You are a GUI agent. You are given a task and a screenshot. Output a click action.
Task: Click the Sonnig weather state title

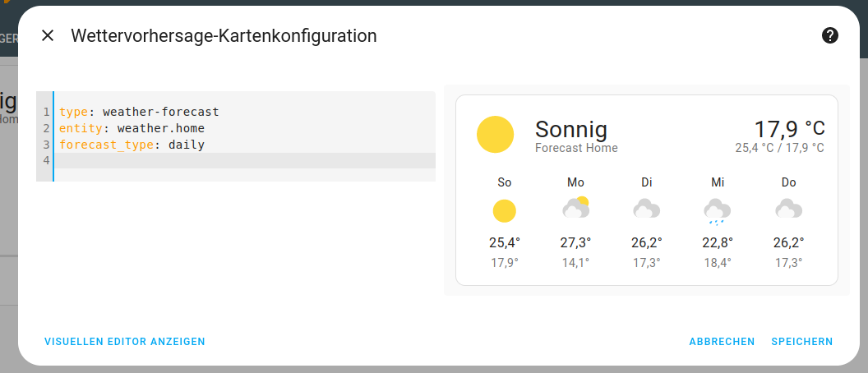[x=570, y=129]
